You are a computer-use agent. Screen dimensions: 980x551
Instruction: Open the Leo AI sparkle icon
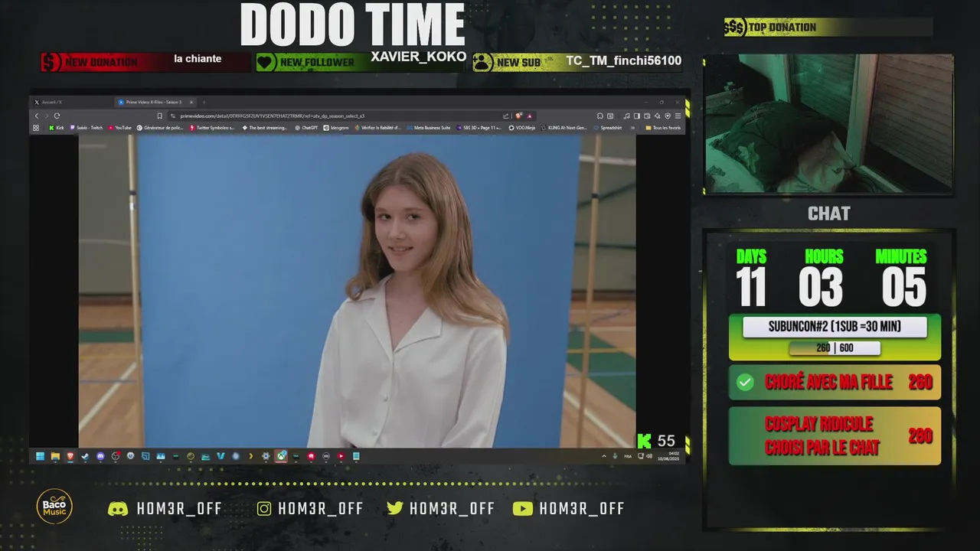point(657,116)
